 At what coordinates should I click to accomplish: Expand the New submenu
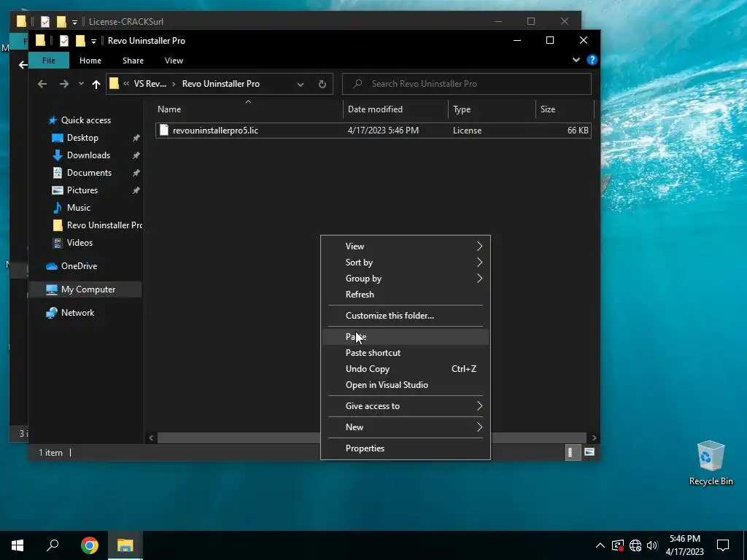click(x=406, y=427)
